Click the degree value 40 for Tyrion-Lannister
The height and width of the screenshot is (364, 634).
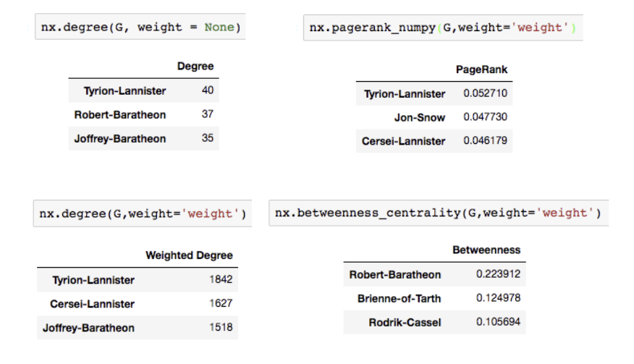tap(208, 90)
